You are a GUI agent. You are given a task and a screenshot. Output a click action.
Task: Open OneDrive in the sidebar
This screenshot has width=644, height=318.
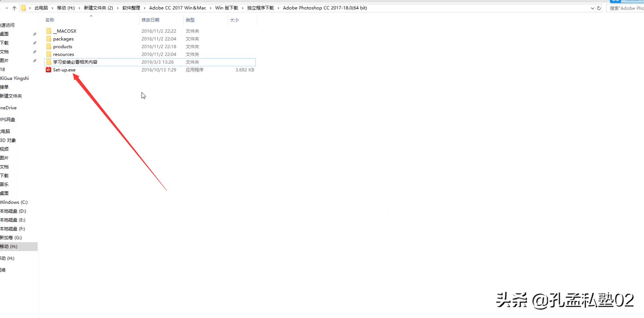click(8, 108)
